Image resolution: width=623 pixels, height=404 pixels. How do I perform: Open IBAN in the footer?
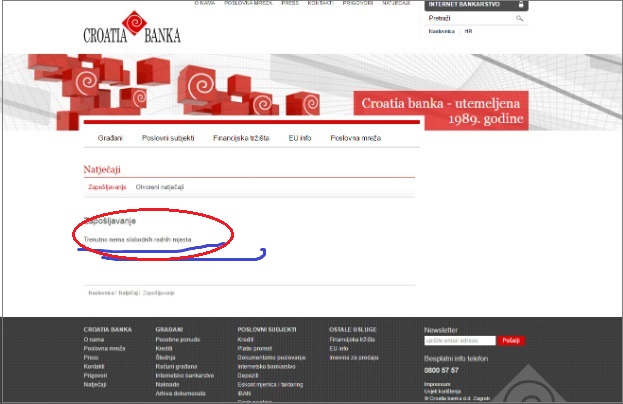click(244, 393)
